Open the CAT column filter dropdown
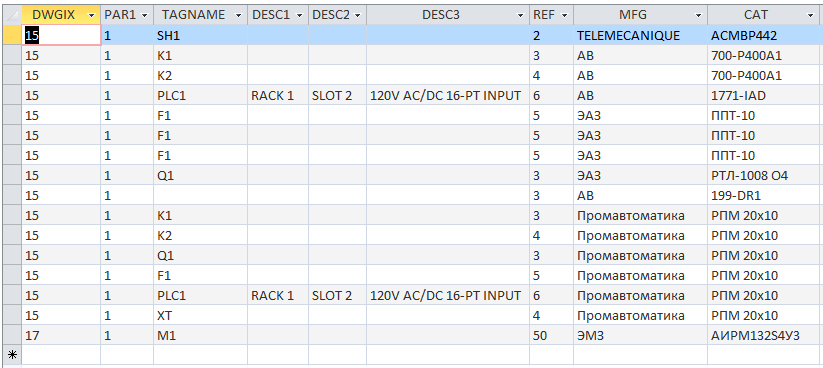The height and width of the screenshot is (368, 823). click(809, 16)
